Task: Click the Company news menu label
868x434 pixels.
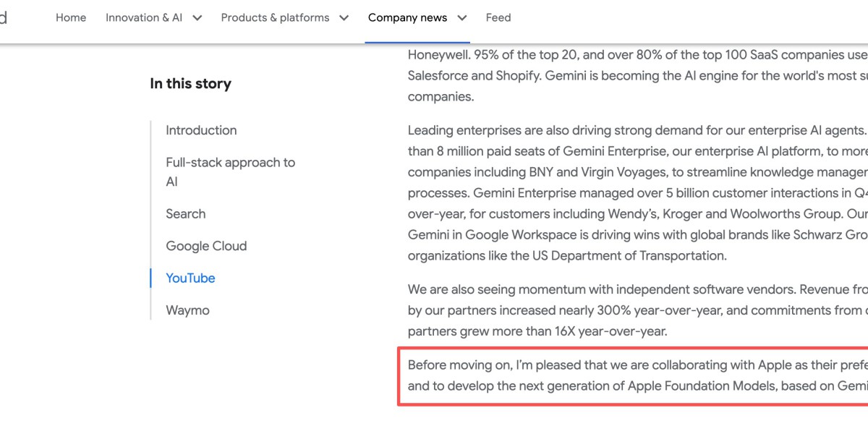Action: [407, 17]
